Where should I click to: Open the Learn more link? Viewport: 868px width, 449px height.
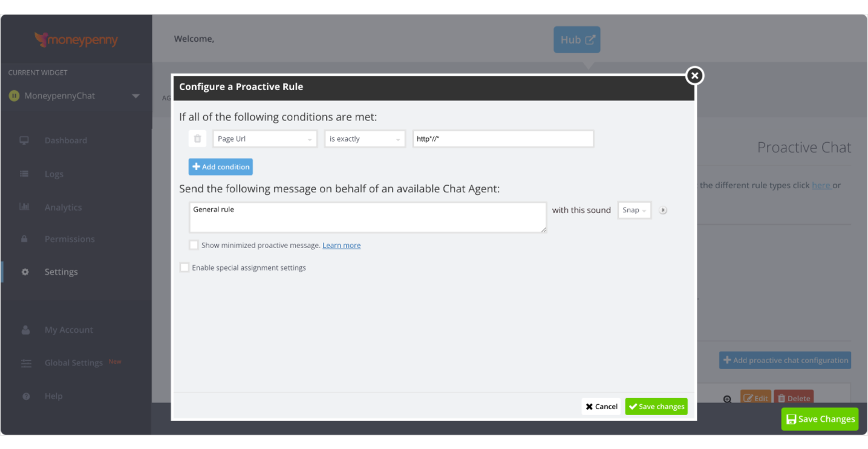pos(341,244)
